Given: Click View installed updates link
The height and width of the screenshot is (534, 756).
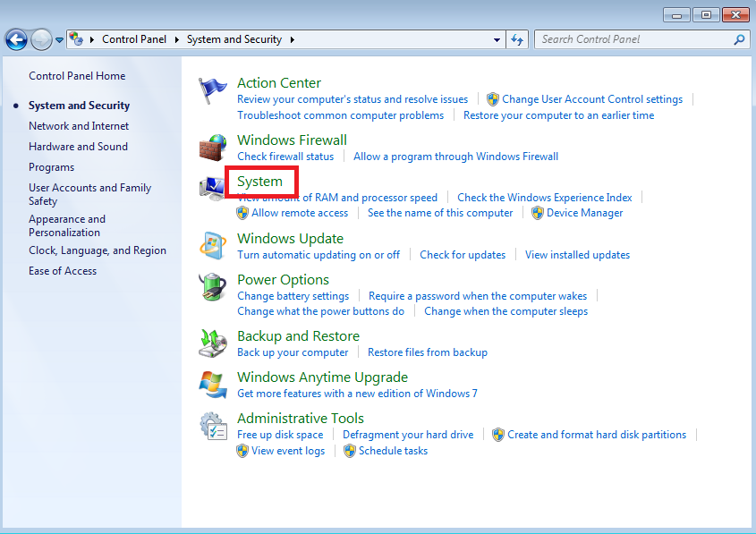Looking at the screenshot, I should [x=578, y=255].
